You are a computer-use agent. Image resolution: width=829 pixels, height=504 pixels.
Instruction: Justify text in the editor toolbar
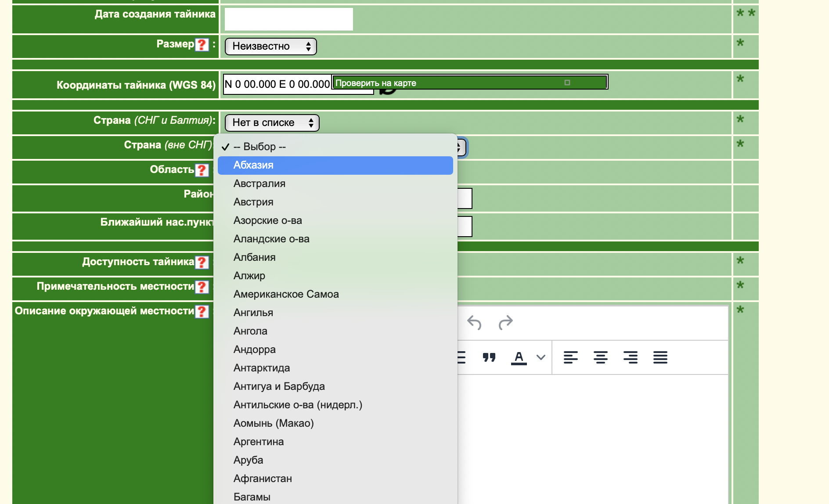point(660,357)
